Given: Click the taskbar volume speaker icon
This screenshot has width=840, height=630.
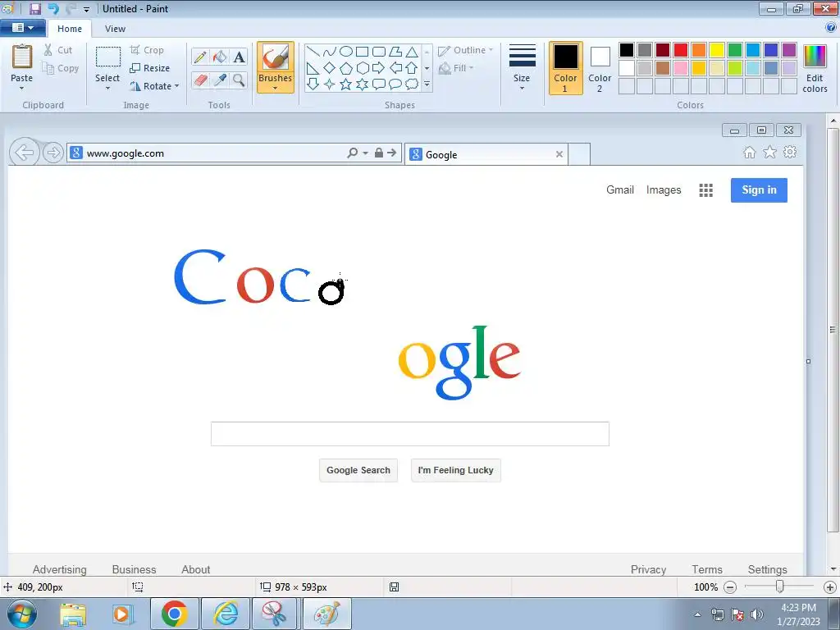Looking at the screenshot, I should click(x=756, y=614).
